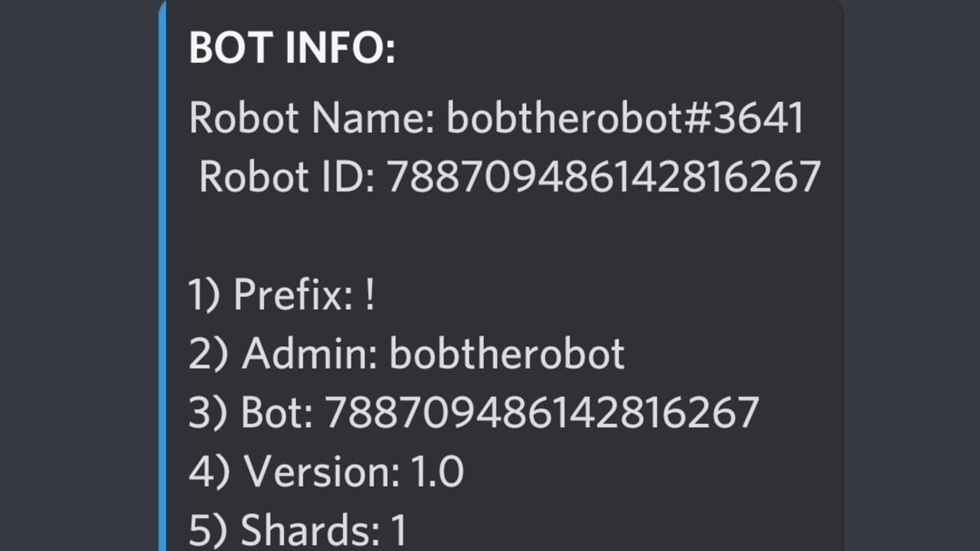Select the exclamation mark prefix value
Screen dimensions: 980x551
tap(370, 295)
